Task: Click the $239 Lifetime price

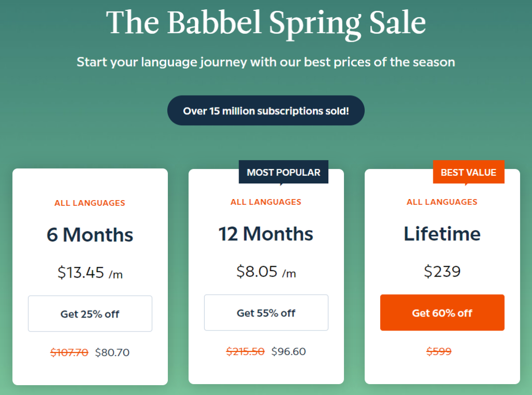Action: tap(442, 271)
